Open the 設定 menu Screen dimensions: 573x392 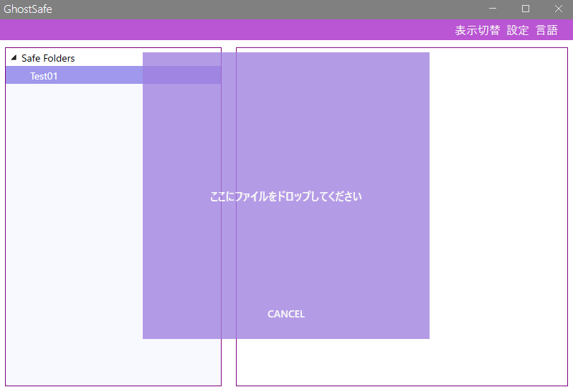point(518,30)
